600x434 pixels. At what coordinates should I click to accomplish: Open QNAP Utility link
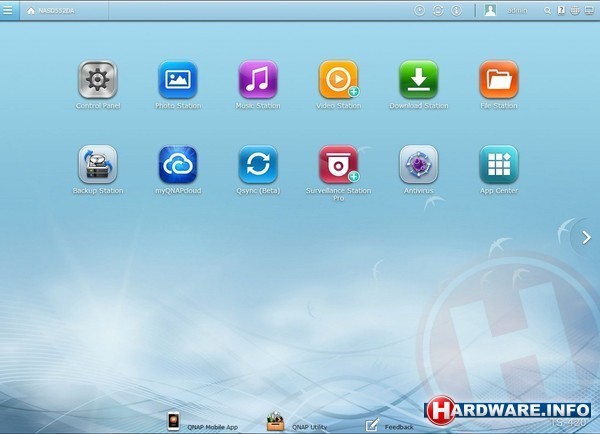coord(297,422)
